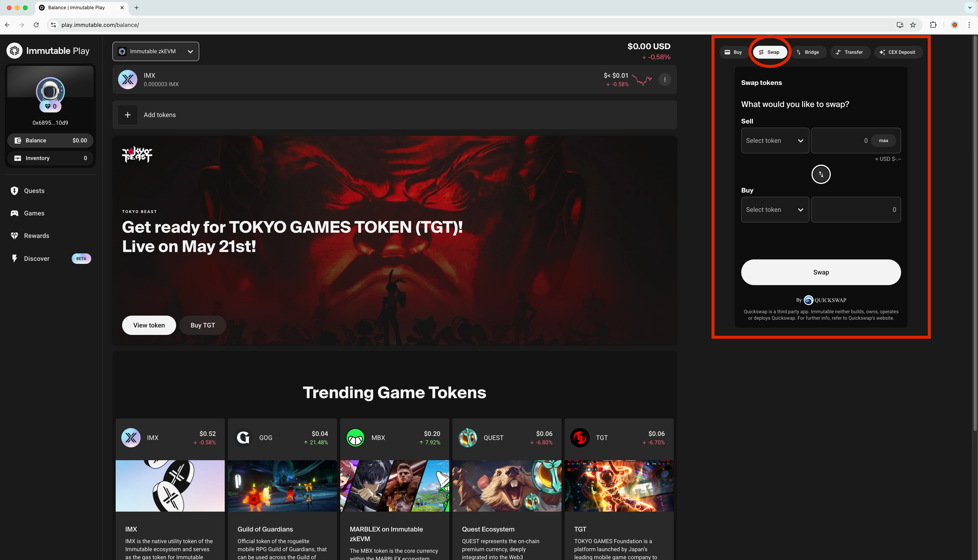Open the Chrome profile avatar
Viewport: 978px width, 560px height.
tap(954, 25)
